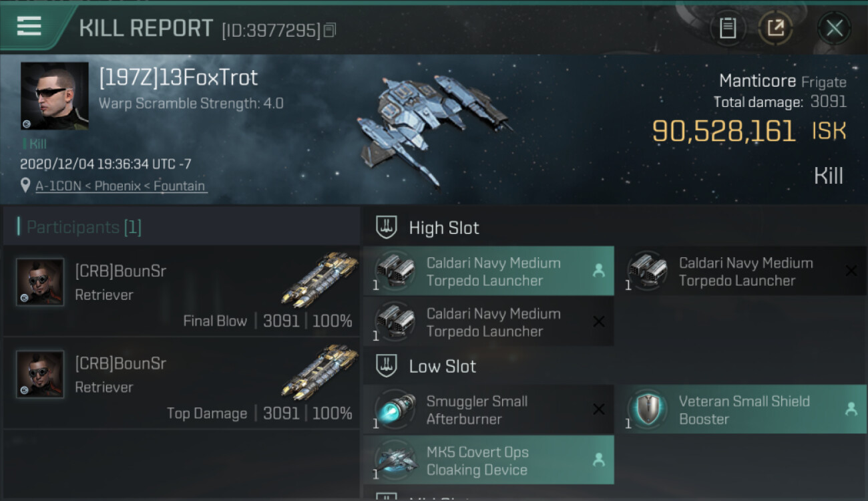Close the kill report window
The width and height of the screenshot is (868, 501).
click(x=834, y=29)
